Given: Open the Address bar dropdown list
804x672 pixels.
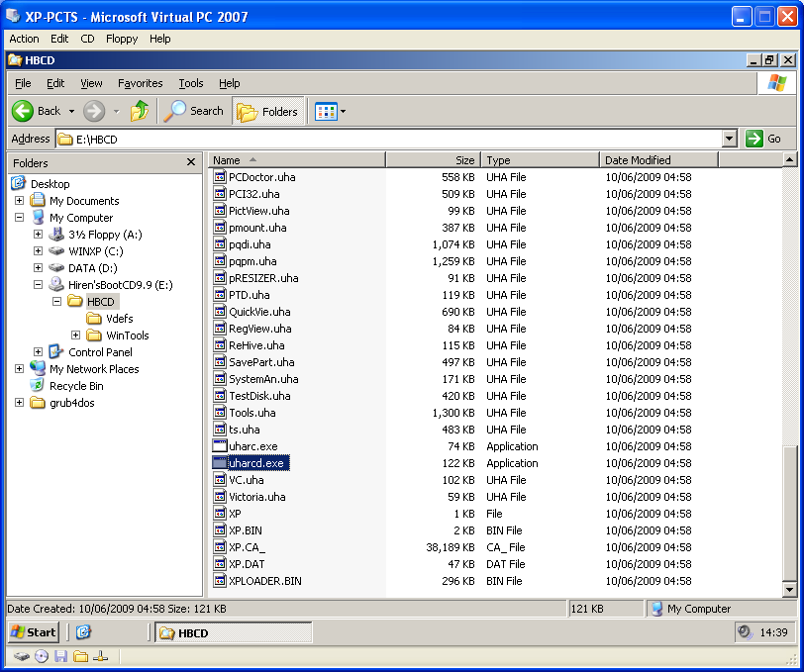Looking at the screenshot, I should click(x=729, y=139).
